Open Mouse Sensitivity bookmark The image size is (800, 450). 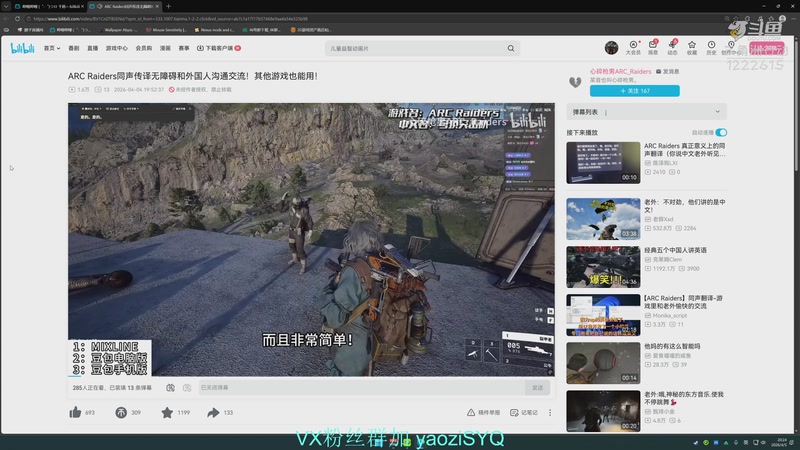[x=166, y=30]
